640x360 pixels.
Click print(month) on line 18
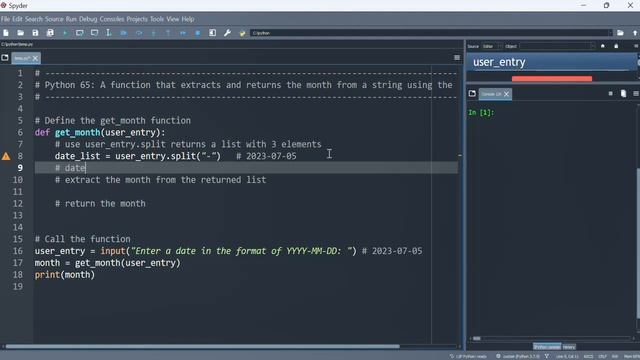pyautogui.click(x=64, y=275)
